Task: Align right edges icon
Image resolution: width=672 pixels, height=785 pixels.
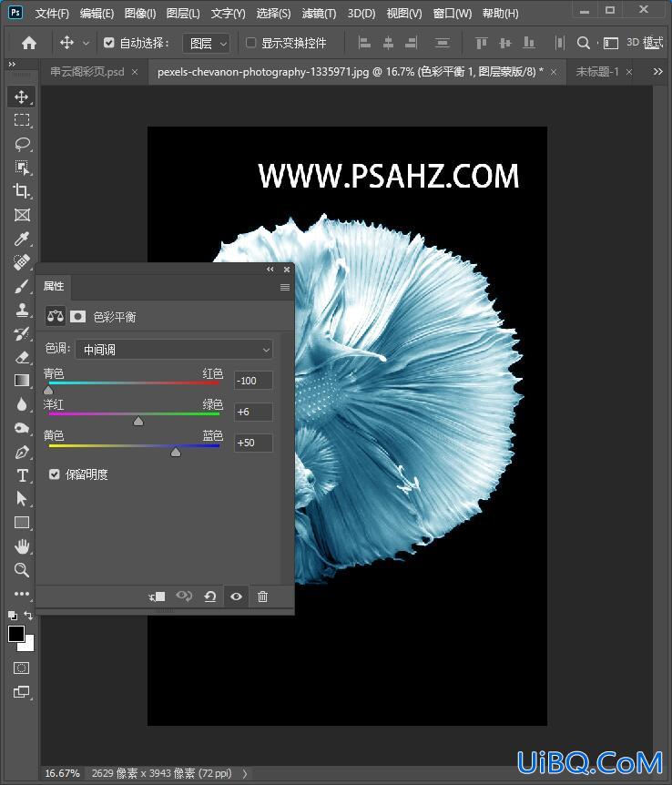Action: coord(411,43)
